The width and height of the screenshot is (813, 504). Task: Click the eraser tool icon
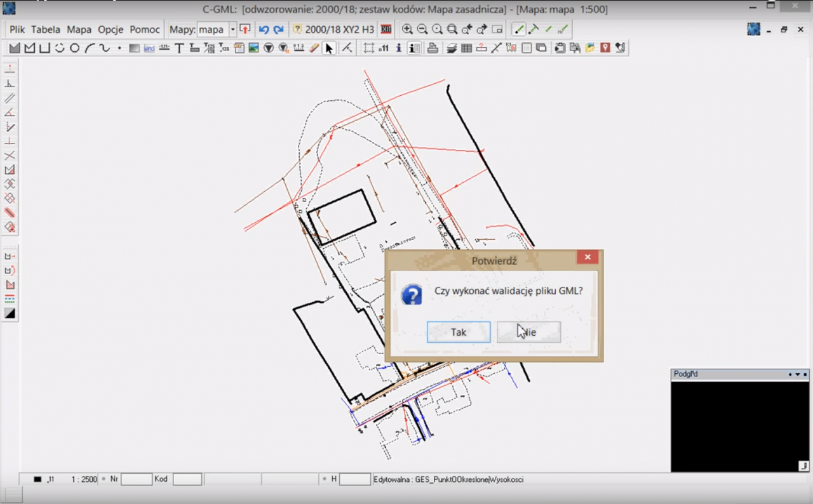314,48
